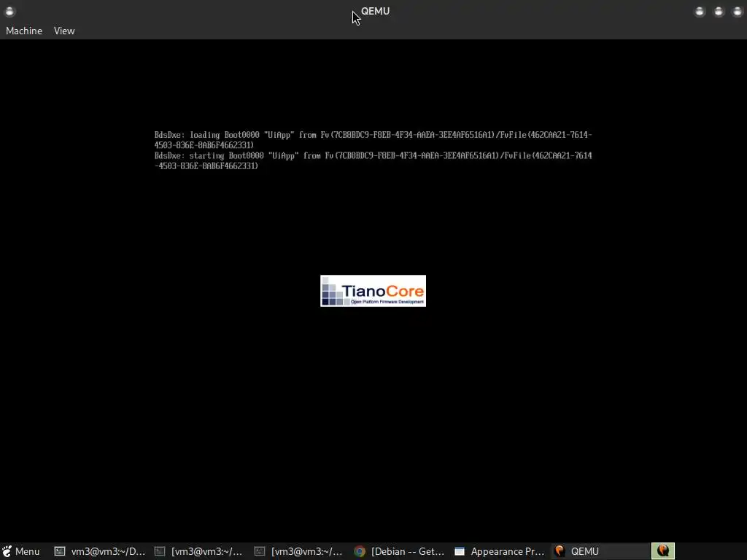The width and height of the screenshot is (747, 560).
Task: Click the QEMU window menu button at top-left
Action: pos(9,12)
